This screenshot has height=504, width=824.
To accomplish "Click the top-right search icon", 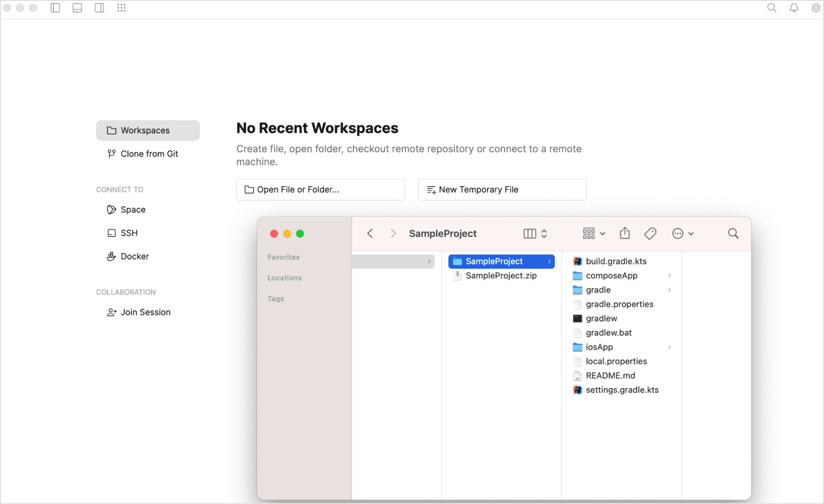I will [x=772, y=8].
